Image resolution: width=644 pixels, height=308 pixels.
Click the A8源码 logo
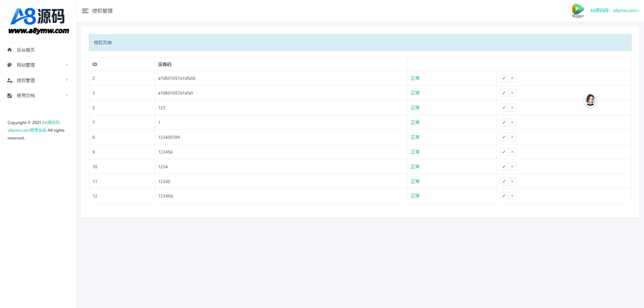[x=38, y=21]
